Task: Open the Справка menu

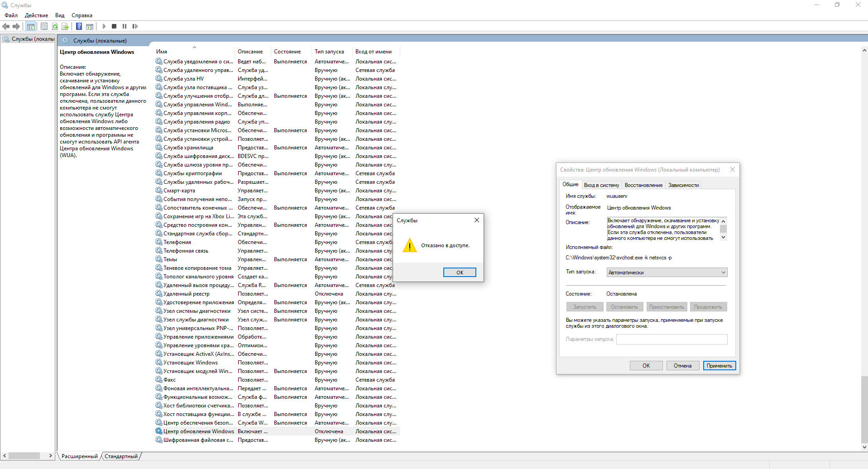Action: (x=82, y=15)
